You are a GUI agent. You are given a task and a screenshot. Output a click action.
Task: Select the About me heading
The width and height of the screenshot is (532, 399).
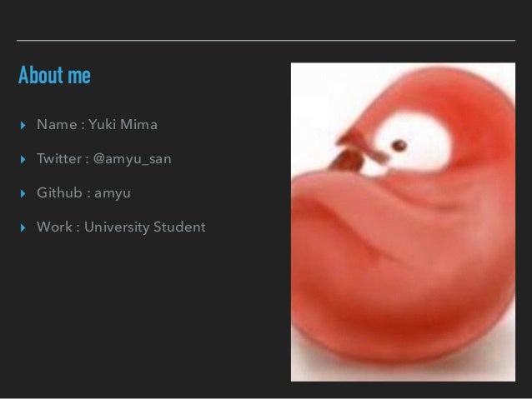(55, 75)
